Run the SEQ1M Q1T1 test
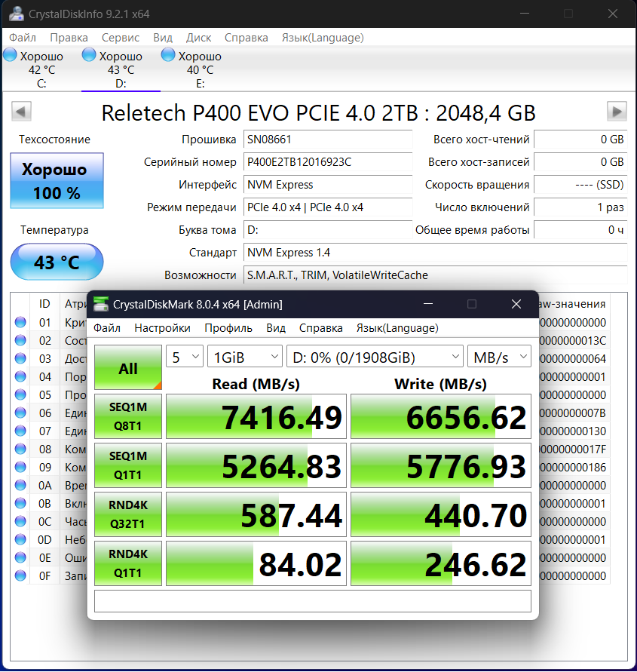Screen dimensions: 637x672 (x=128, y=465)
